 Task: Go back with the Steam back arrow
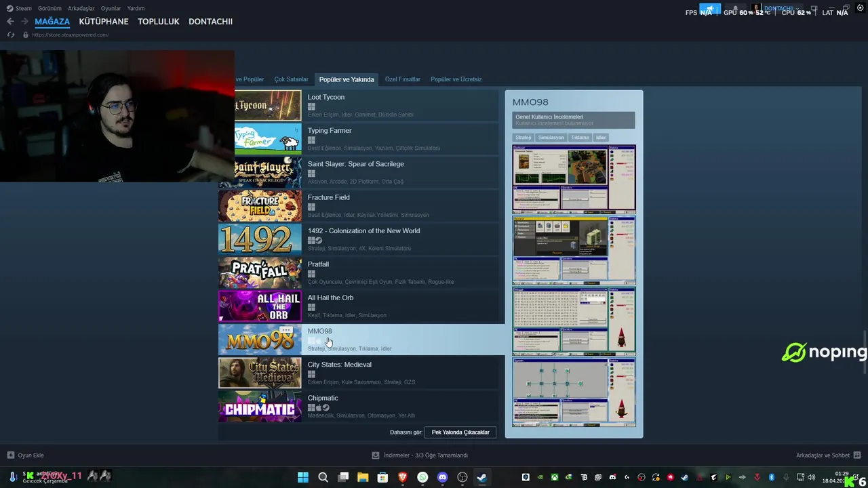point(10,21)
